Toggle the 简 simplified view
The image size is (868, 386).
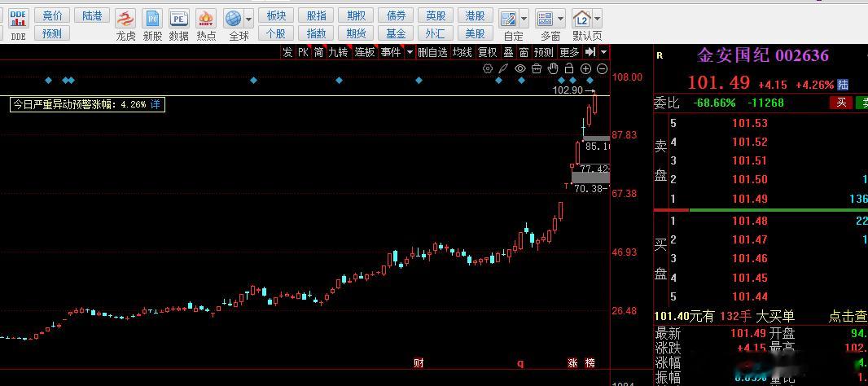(x=319, y=53)
